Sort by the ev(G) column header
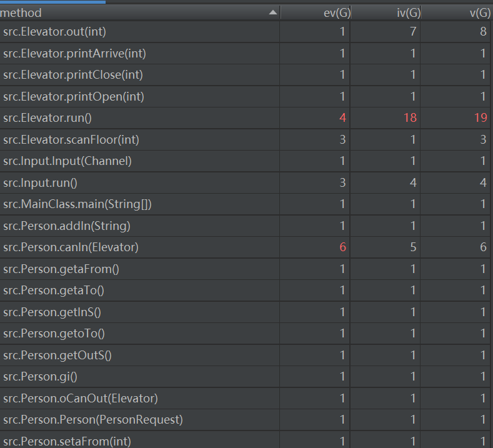Screen dimensions: 493x448 tap(315, 13)
